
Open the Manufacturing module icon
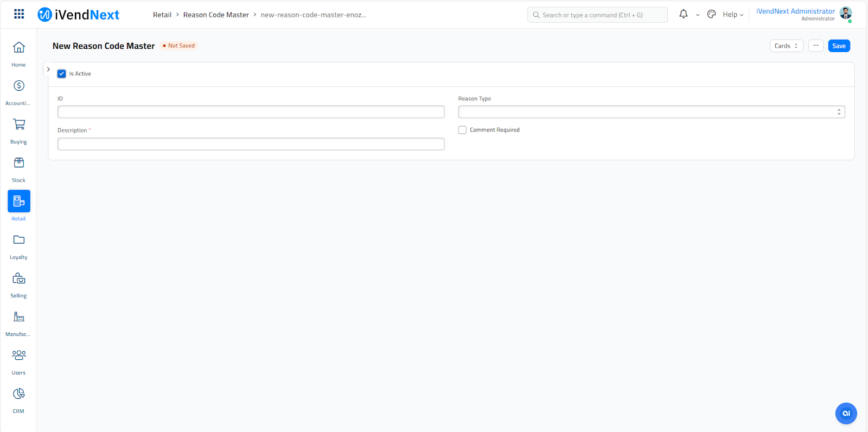tap(19, 317)
